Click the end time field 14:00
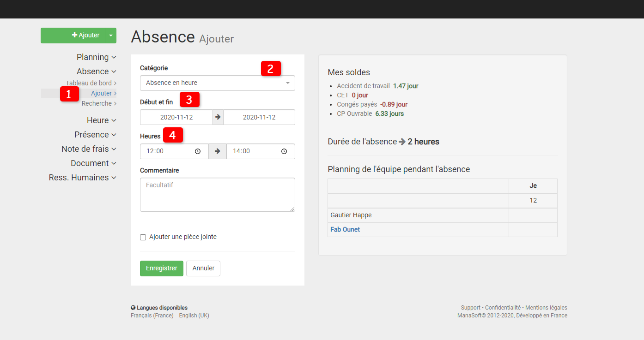The width and height of the screenshot is (644, 340). (x=261, y=151)
